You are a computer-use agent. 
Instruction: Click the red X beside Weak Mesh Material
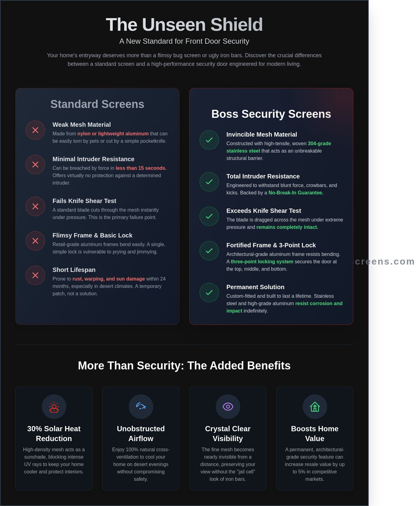click(35, 130)
